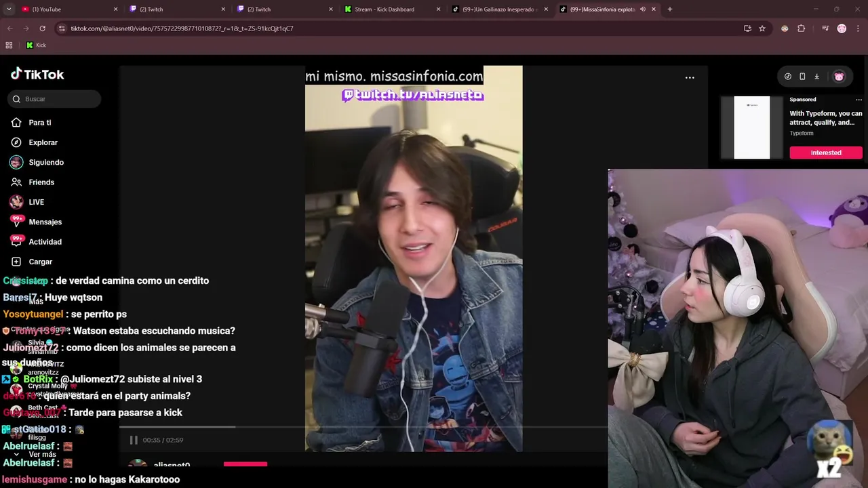Open the video three-dots options menu
Viewport: 868px width, 488px height.
point(690,77)
